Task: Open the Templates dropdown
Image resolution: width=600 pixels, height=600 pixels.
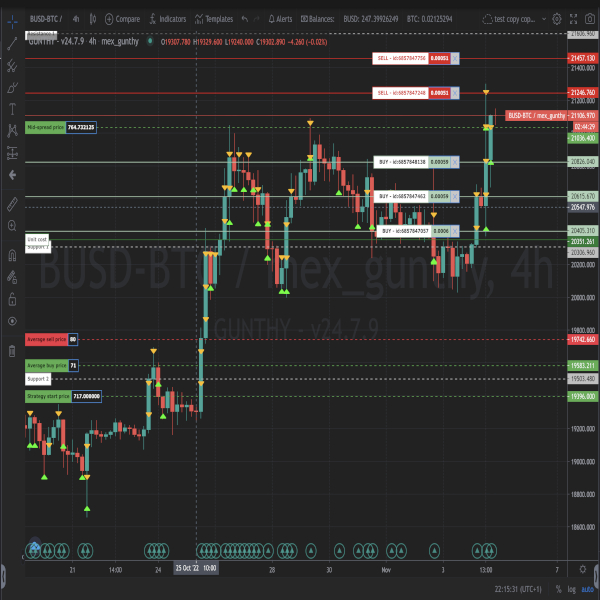Action: click(x=212, y=18)
